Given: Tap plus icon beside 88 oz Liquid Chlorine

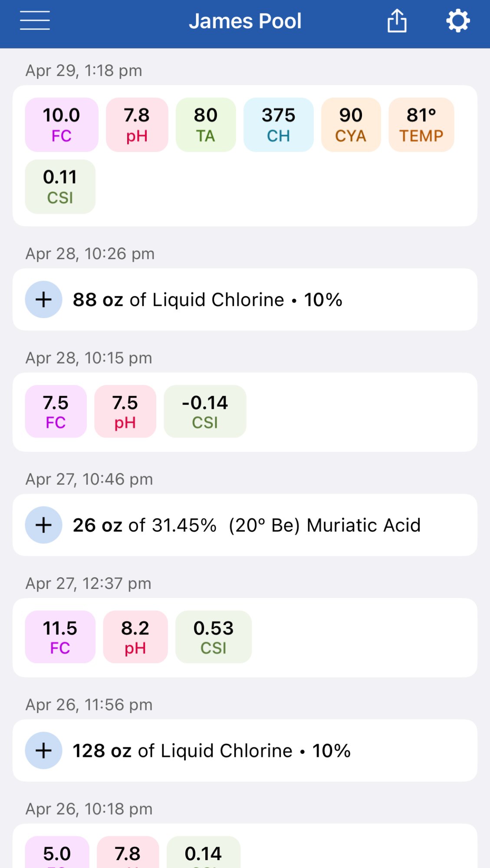Looking at the screenshot, I should pos(43,299).
